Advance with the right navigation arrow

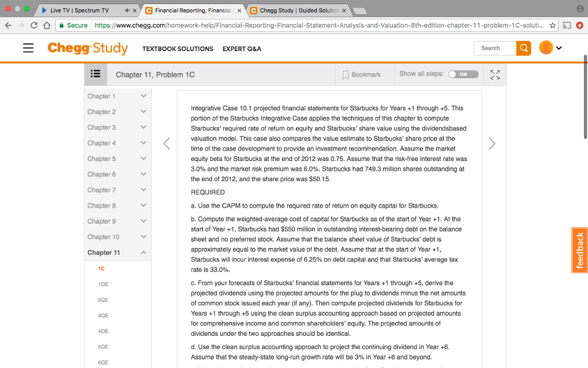point(492,143)
